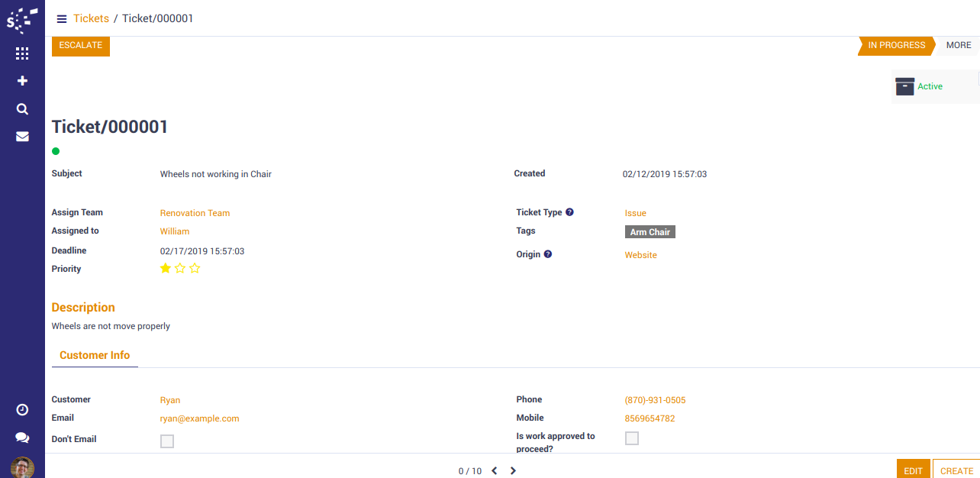Navigate to Tickets breadcrumb
This screenshot has width=980, height=478.
coord(91,18)
